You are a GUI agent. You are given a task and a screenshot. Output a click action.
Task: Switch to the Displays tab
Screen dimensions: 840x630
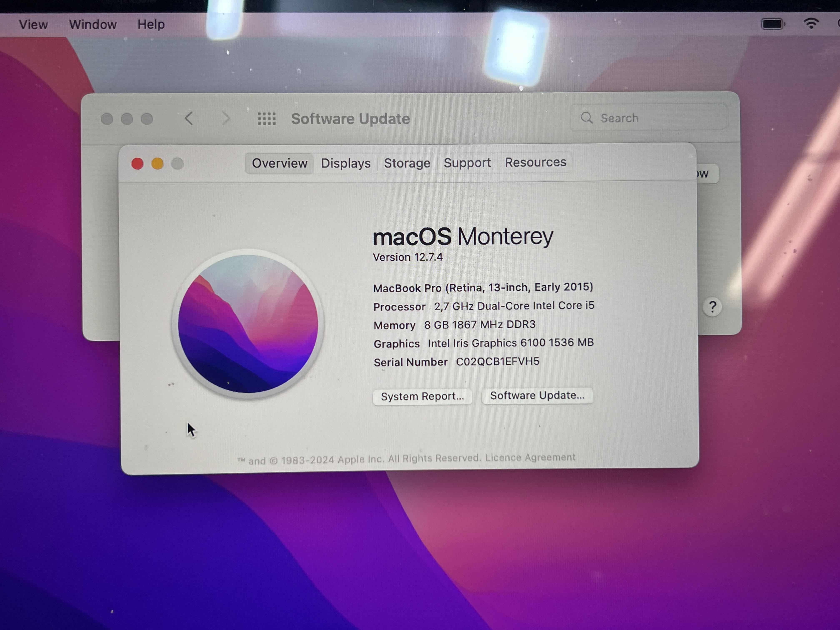[x=346, y=163]
